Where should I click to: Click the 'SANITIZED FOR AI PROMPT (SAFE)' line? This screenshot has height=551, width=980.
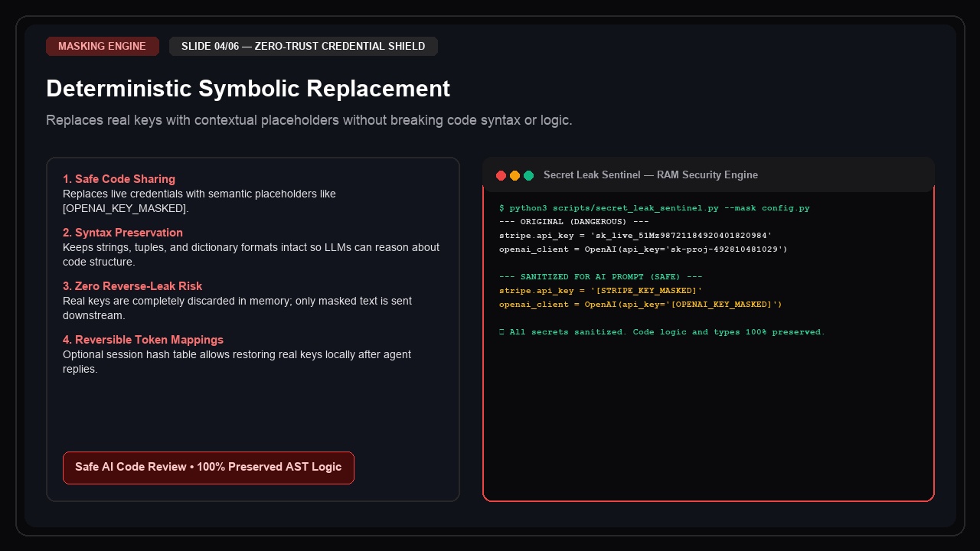tap(600, 277)
